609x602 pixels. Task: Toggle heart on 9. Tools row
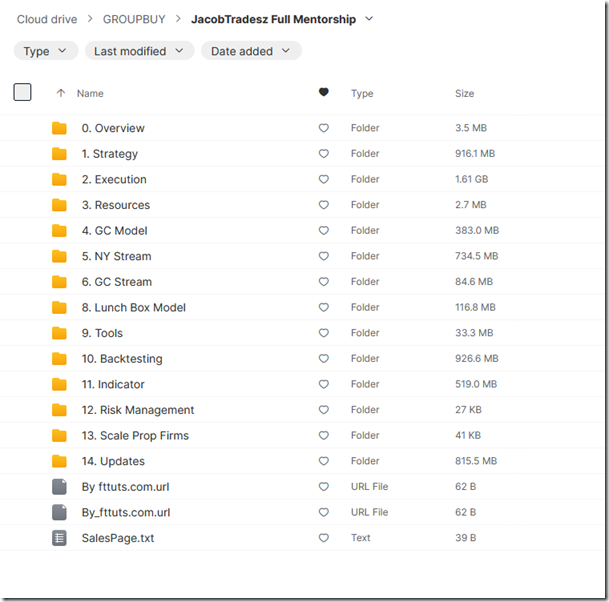(x=324, y=333)
